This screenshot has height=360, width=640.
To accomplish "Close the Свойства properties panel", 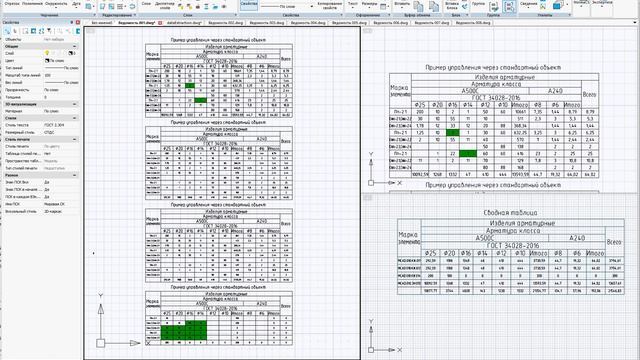I will coord(78,22).
